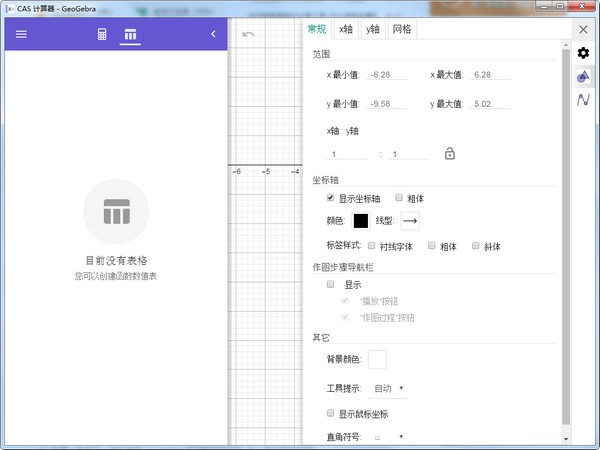Open the 线型 line style dropdown

(x=410, y=221)
